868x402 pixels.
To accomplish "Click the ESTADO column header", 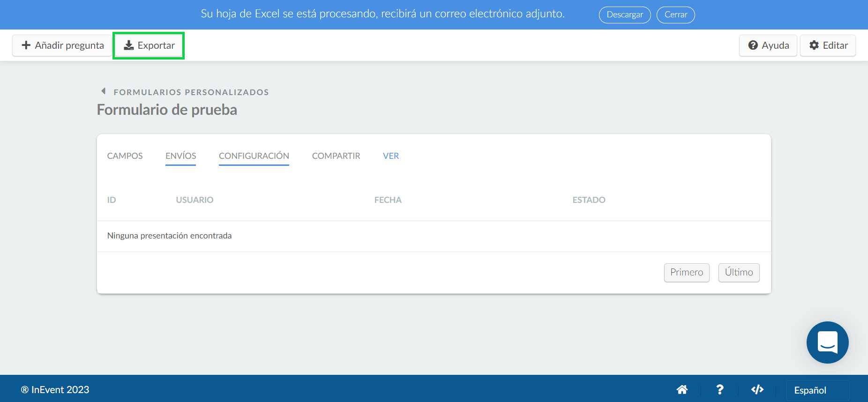I will [589, 200].
